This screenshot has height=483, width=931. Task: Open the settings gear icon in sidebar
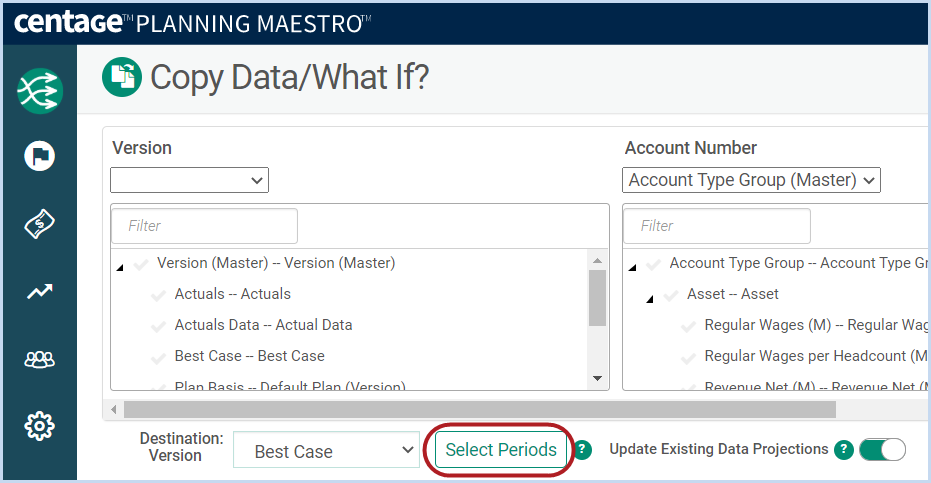[39, 426]
